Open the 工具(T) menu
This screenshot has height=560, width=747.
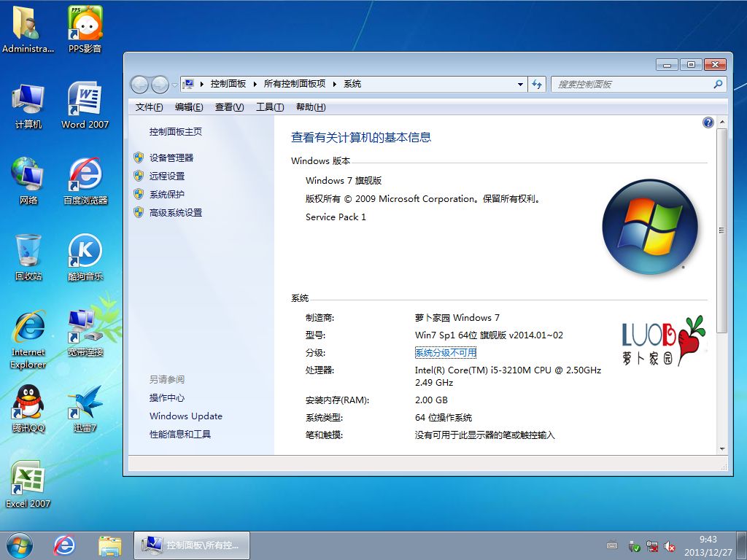(270, 107)
